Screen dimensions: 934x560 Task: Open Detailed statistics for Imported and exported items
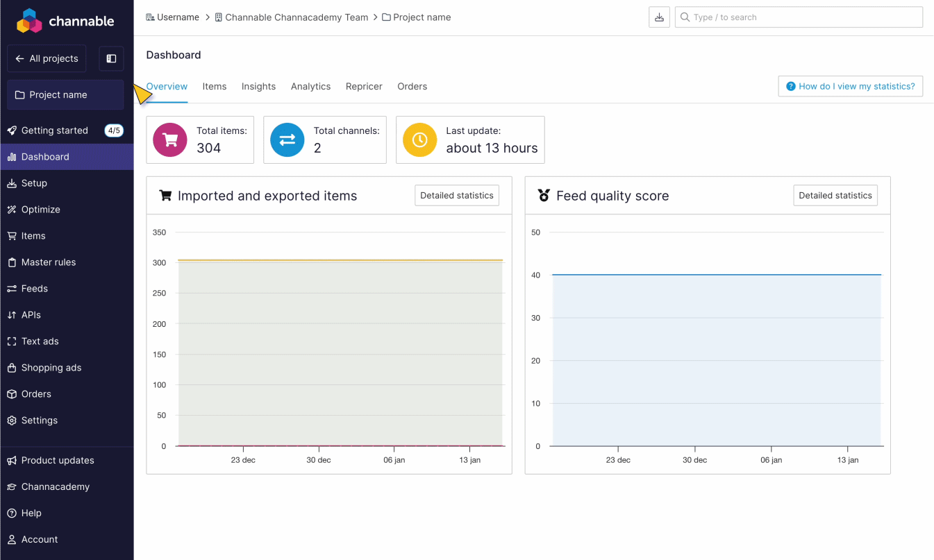pyautogui.click(x=457, y=196)
